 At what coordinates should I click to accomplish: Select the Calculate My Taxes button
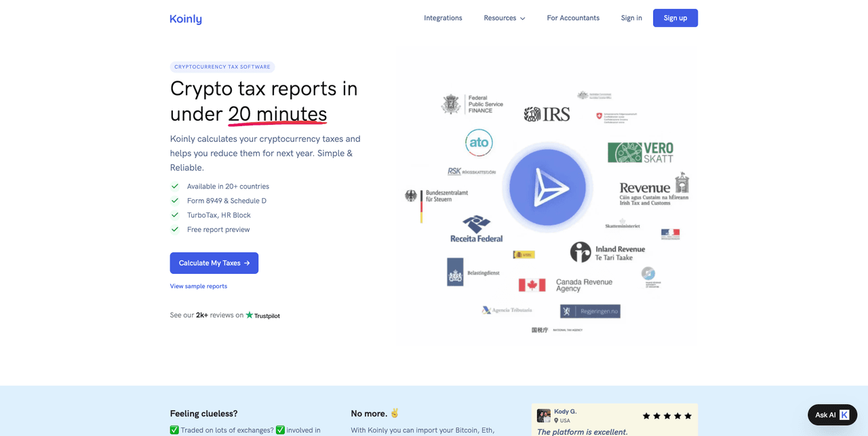214,263
